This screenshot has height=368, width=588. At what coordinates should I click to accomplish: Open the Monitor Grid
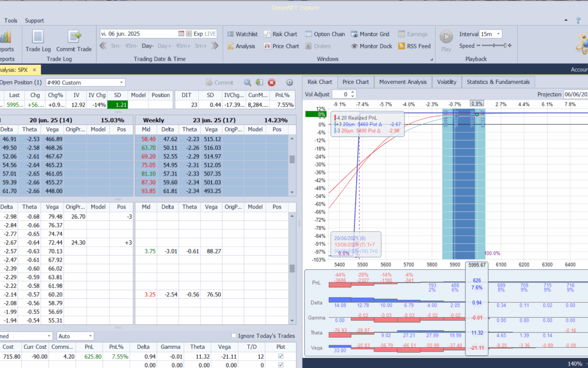pyautogui.click(x=370, y=34)
